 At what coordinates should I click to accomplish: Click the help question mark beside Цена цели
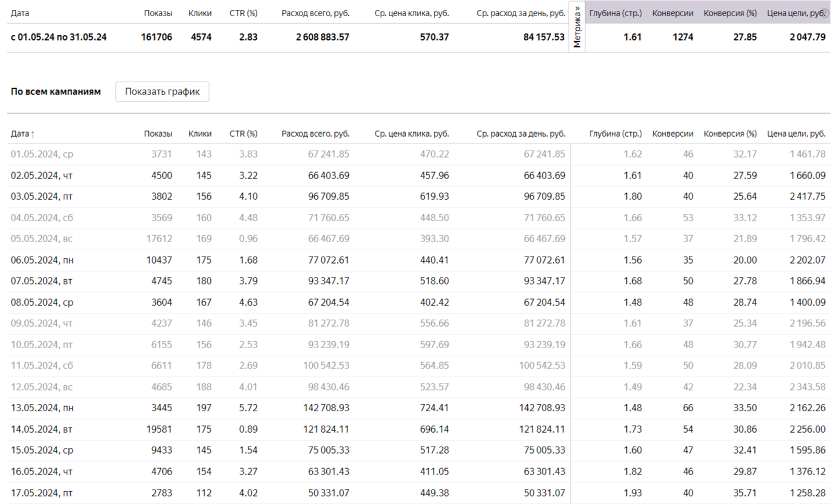click(x=826, y=13)
